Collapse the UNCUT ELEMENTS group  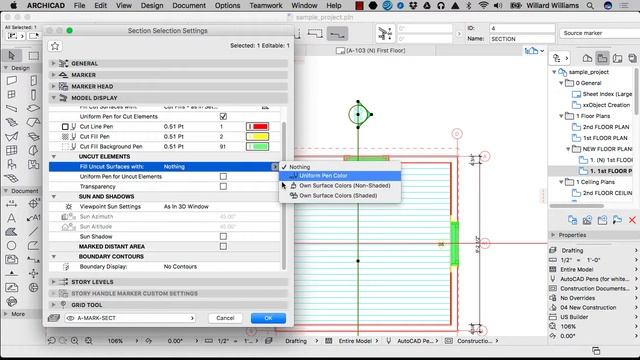(x=53, y=156)
